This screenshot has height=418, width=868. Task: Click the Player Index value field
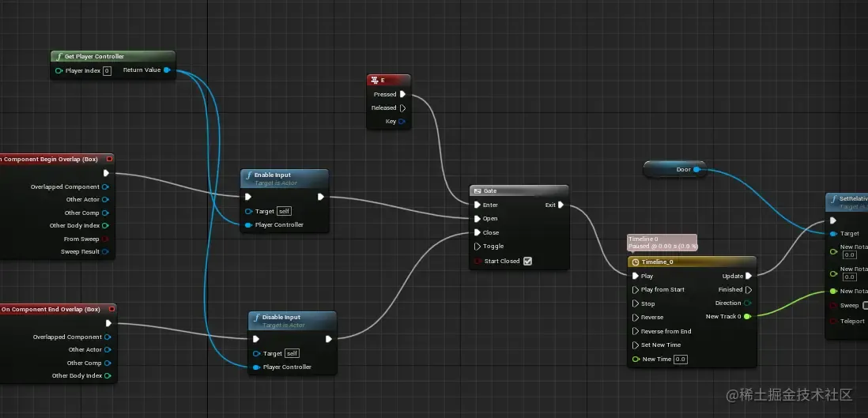coord(107,71)
